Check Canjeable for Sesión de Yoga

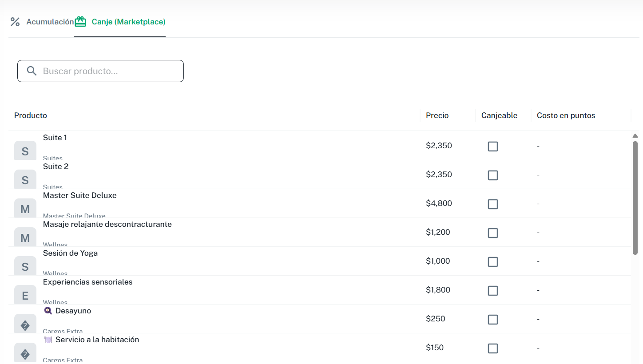pyautogui.click(x=493, y=262)
